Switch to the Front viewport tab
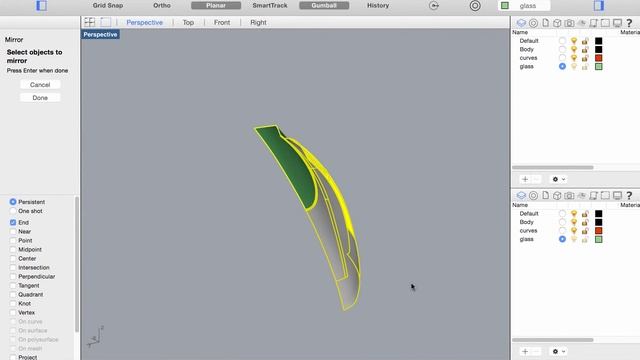The width and height of the screenshot is (640, 360). (222, 22)
